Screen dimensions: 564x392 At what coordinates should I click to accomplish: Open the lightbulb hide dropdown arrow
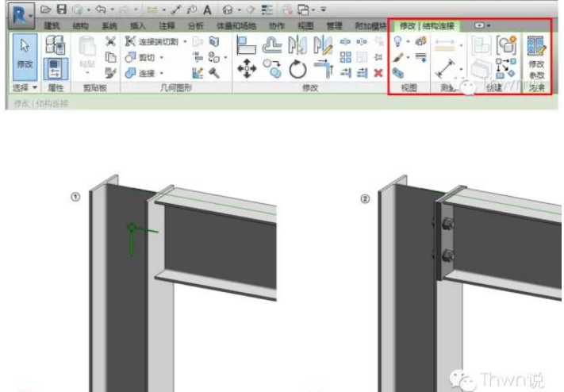[x=409, y=42]
